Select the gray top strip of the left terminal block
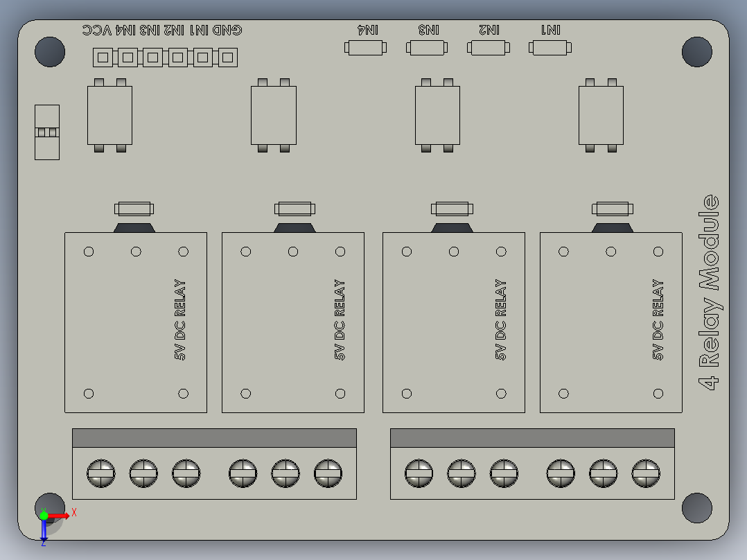This screenshot has width=747, height=560. click(x=214, y=438)
